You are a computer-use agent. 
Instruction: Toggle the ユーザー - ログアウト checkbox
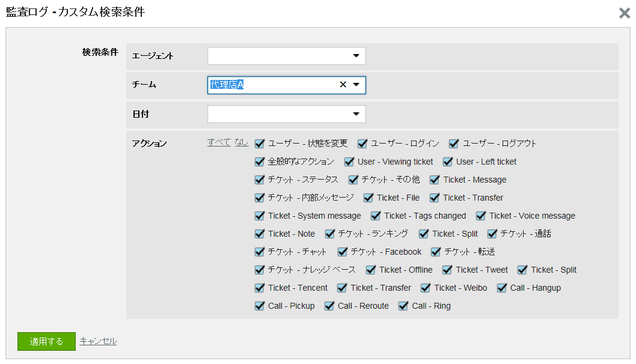pyautogui.click(x=454, y=144)
